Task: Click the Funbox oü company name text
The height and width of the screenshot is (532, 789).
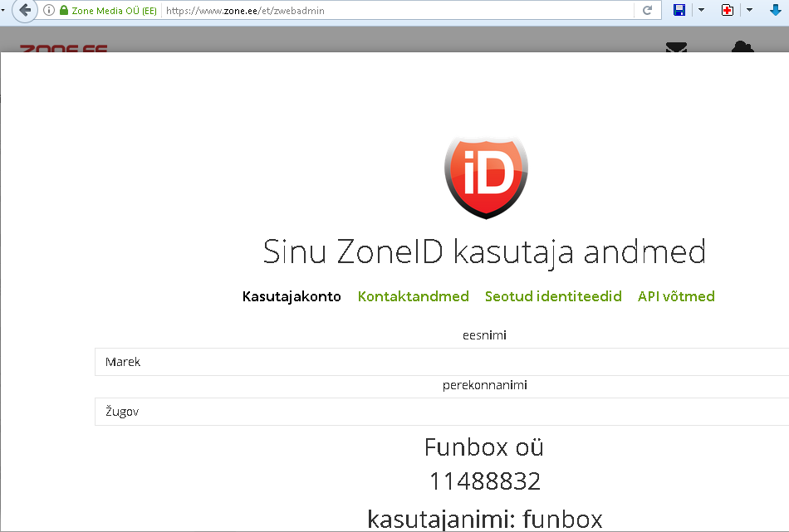Action: (484, 447)
